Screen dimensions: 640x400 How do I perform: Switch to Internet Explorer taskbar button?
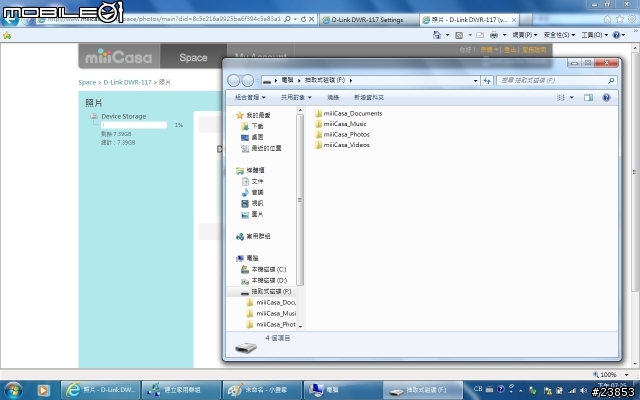(100, 390)
